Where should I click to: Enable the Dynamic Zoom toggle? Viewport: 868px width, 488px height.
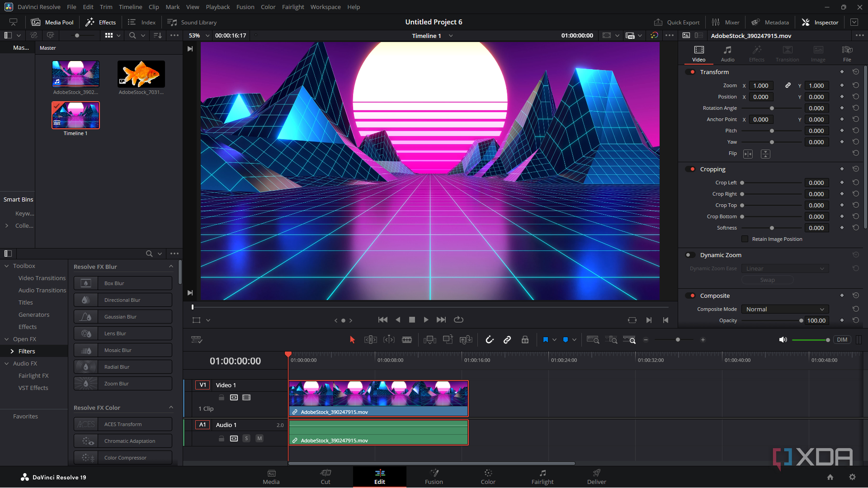[x=690, y=255]
